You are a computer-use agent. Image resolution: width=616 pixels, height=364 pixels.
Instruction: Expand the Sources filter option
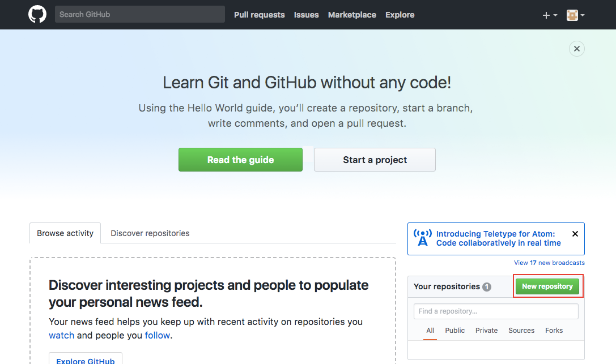click(521, 330)
